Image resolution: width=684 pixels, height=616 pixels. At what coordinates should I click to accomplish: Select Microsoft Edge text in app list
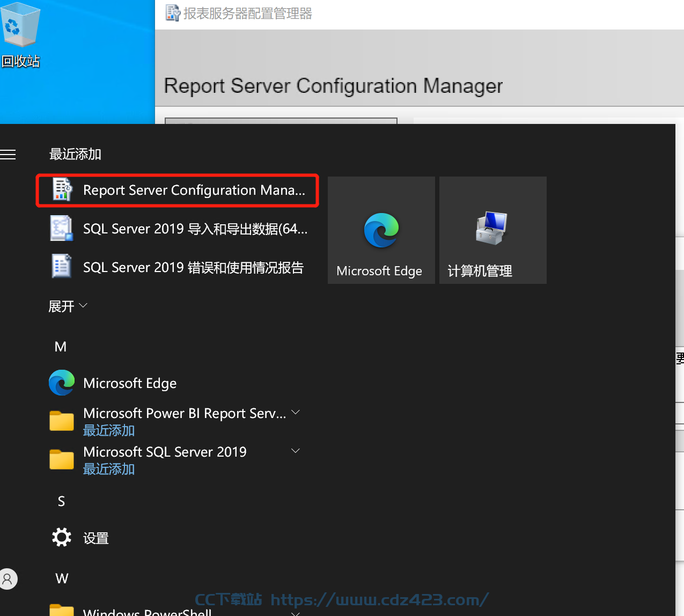(130, 383)
